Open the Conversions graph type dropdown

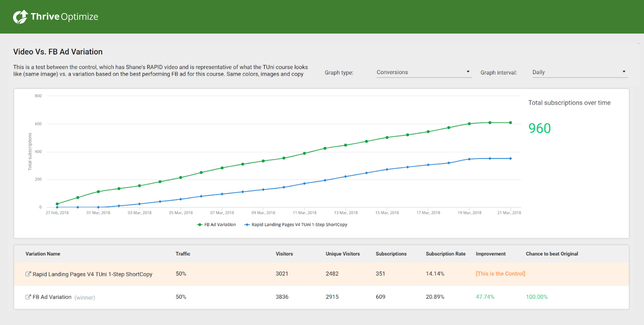(x=424, y=72)
